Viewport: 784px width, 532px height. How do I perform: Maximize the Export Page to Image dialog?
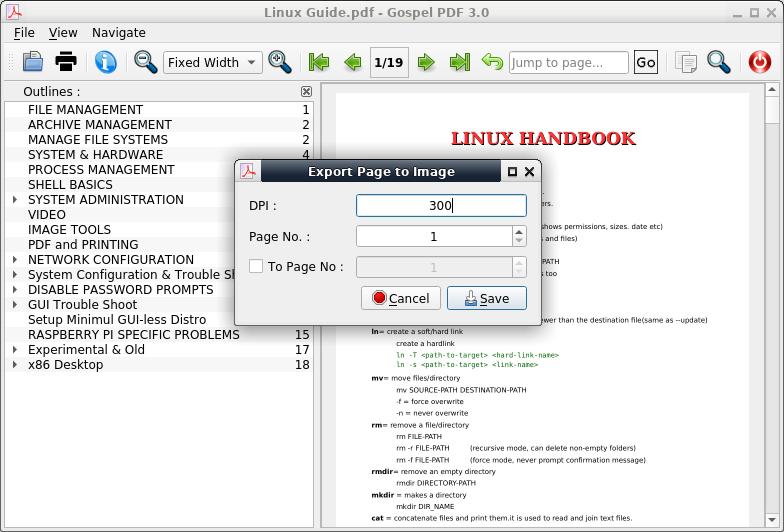click(x=512, y=172)
